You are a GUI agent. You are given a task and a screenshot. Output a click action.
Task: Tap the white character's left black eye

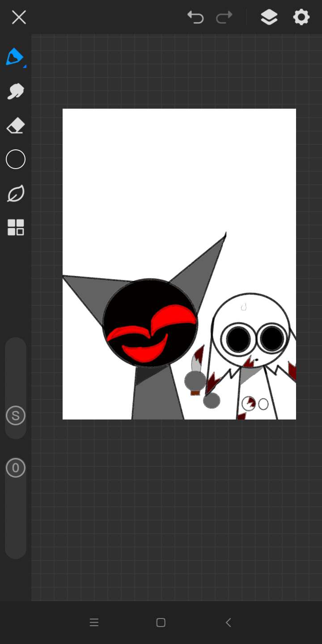pyautogui.click(x=239, y=339)
